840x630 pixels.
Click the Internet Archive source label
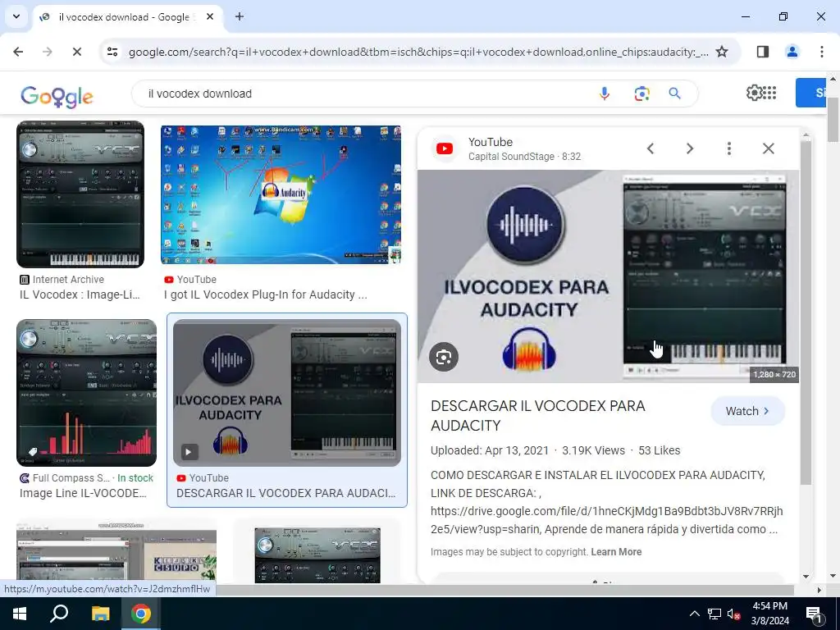coord(68,279)
